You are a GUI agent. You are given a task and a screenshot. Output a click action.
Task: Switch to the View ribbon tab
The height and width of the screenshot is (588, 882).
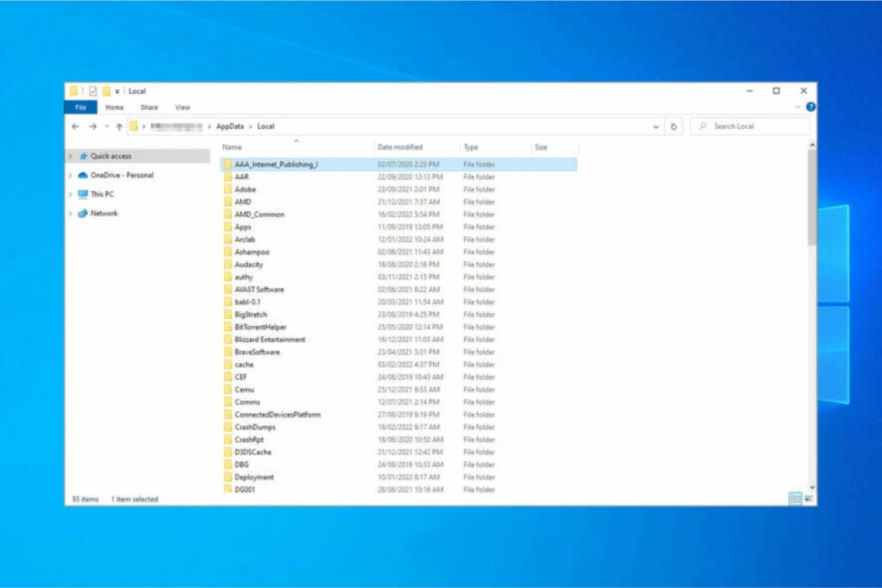click(182, 107)
